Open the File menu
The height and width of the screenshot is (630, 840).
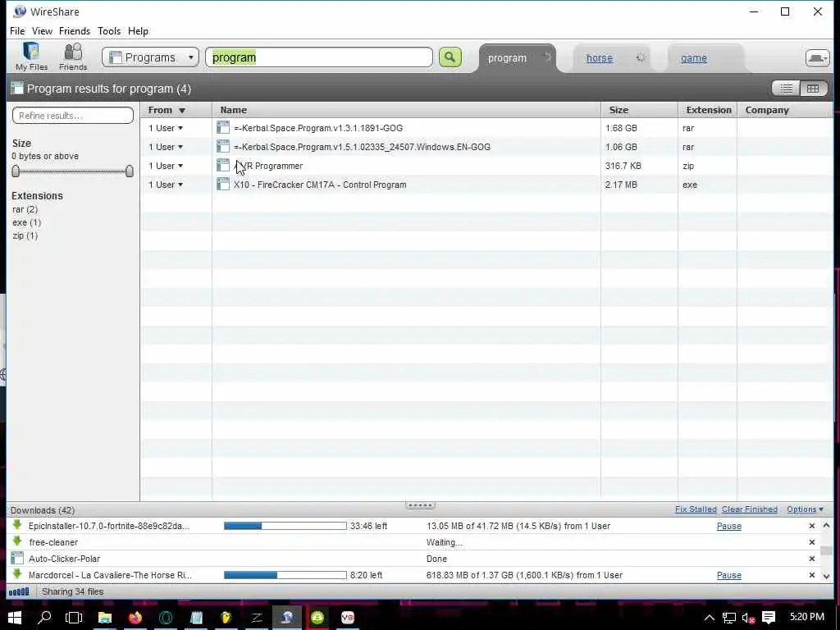pos(17,31)
